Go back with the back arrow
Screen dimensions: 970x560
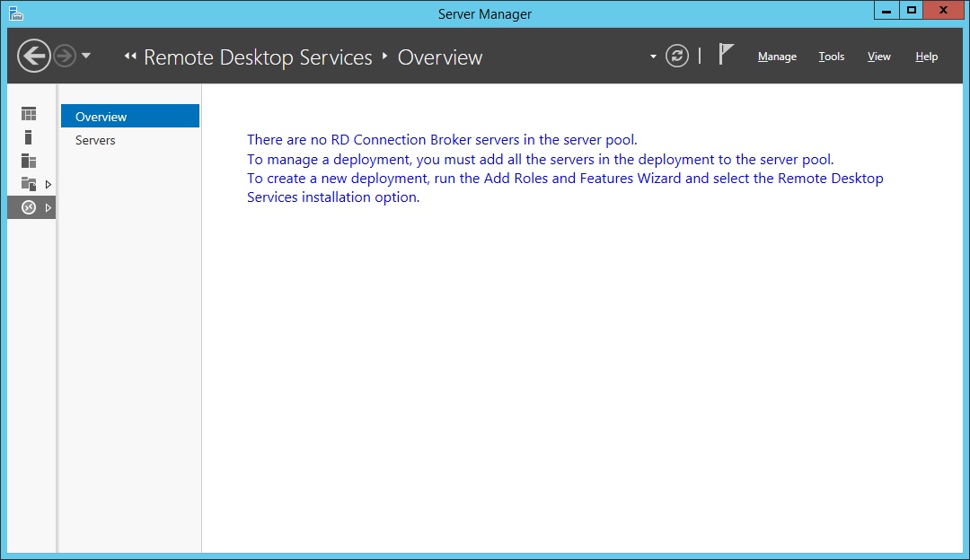pyautogui.click(x=33, y=57)
